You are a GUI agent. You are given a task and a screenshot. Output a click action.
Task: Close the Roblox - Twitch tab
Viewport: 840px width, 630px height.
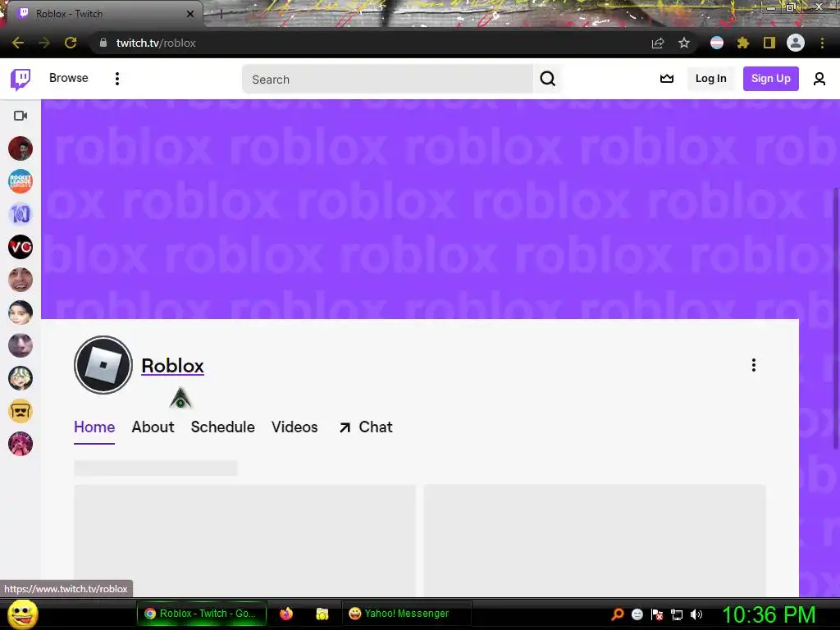[190, 14]
